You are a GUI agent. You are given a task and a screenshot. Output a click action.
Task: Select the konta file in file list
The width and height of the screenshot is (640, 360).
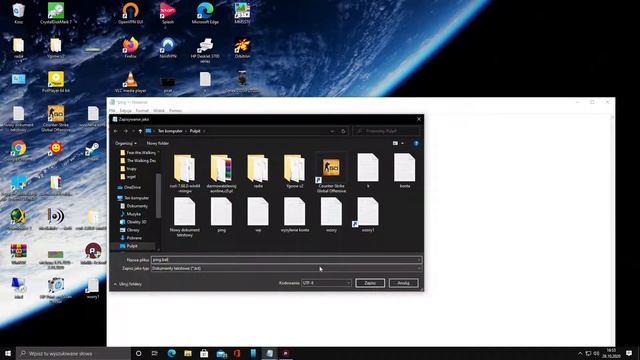point(404,171)
